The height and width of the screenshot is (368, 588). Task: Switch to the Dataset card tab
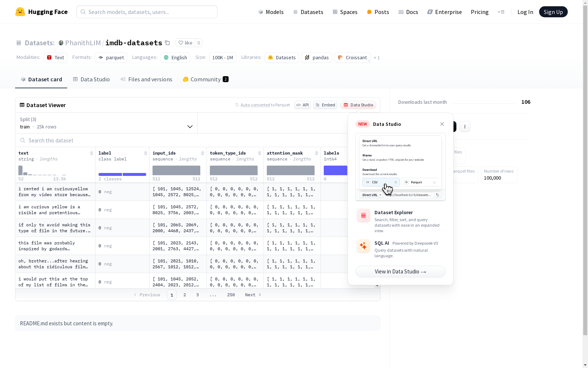pos(41,79)
